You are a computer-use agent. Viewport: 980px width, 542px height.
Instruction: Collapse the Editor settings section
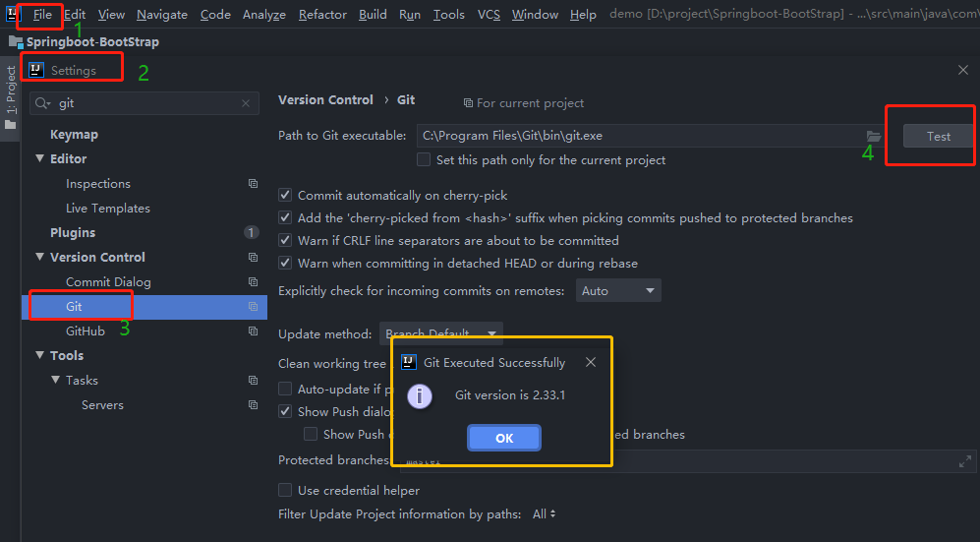tap(40, 159)
